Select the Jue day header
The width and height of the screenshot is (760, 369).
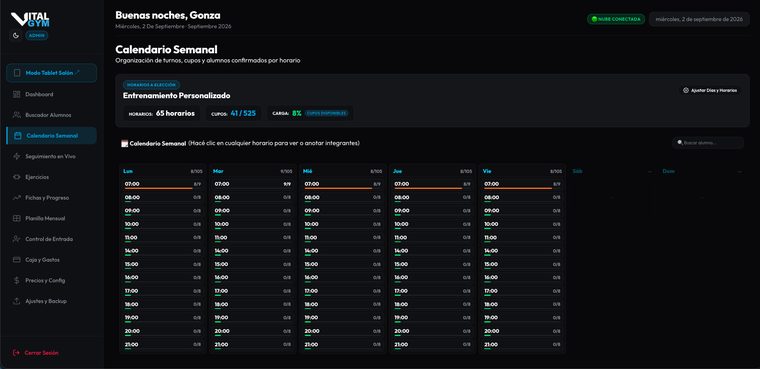397,171
